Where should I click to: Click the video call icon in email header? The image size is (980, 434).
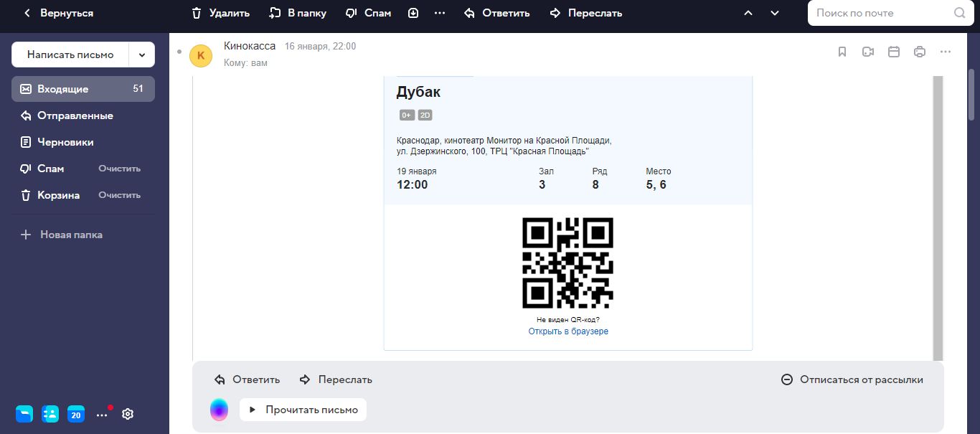[x=868, y=52]
